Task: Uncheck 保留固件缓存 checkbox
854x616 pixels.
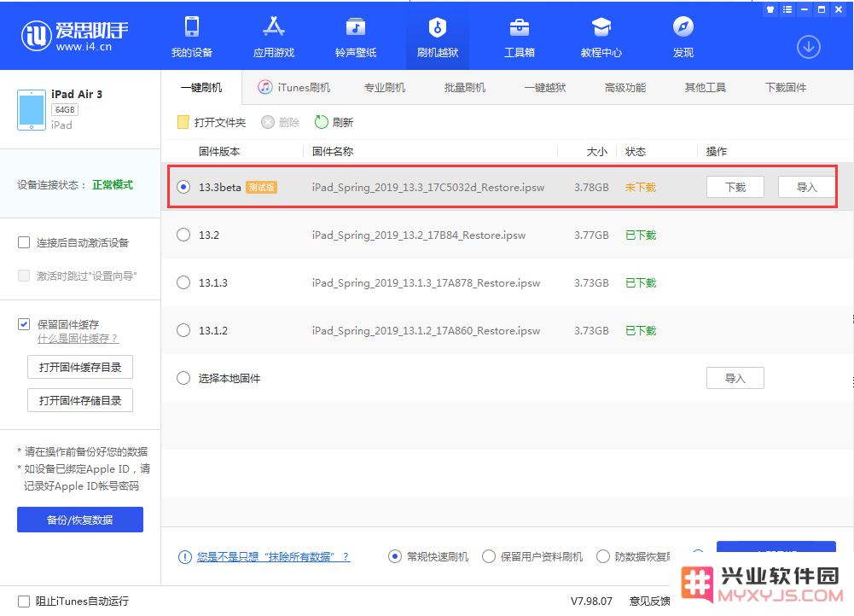Action: [24, 324]
